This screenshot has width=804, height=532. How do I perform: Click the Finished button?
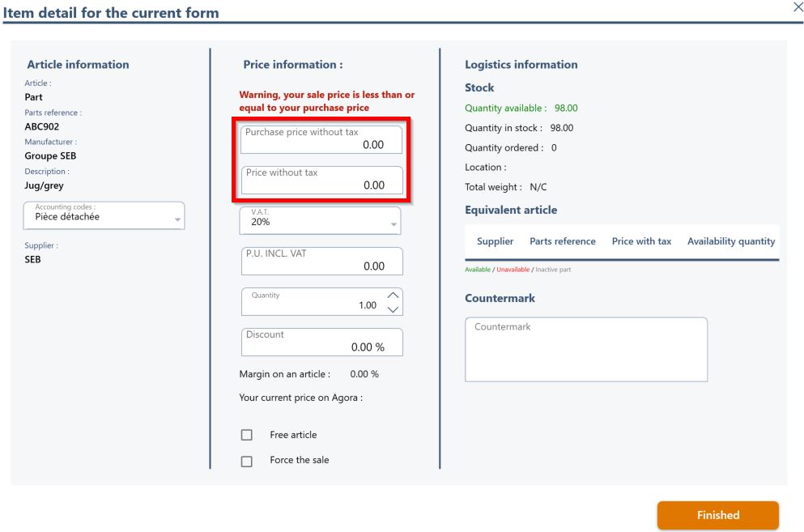tap(718, 515)
